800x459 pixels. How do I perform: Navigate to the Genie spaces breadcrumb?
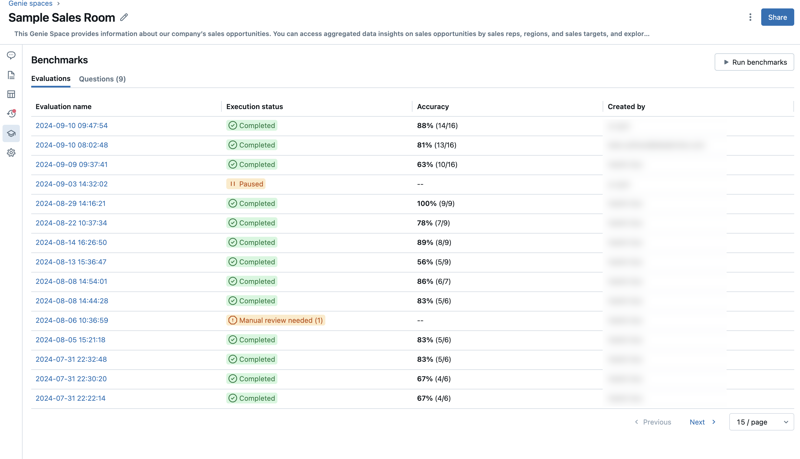[x=30, y=4]
